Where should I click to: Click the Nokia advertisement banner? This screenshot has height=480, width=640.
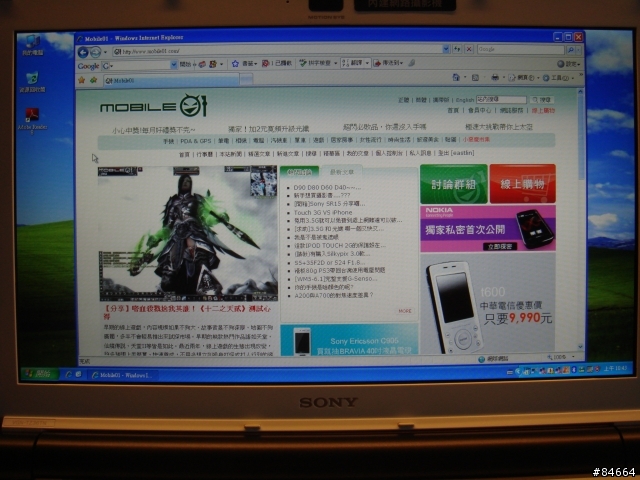coord(488,229)
